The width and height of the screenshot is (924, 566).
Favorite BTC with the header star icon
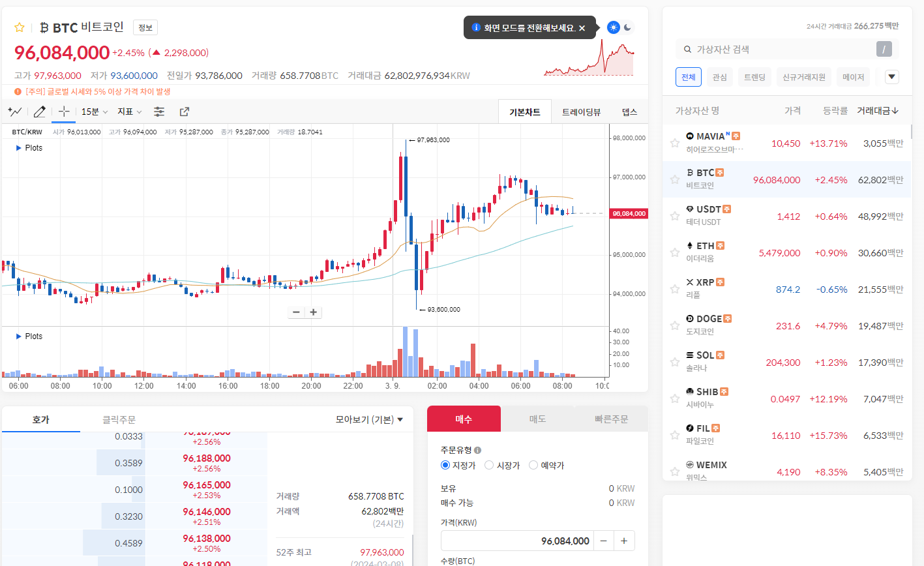click(20, 27)
